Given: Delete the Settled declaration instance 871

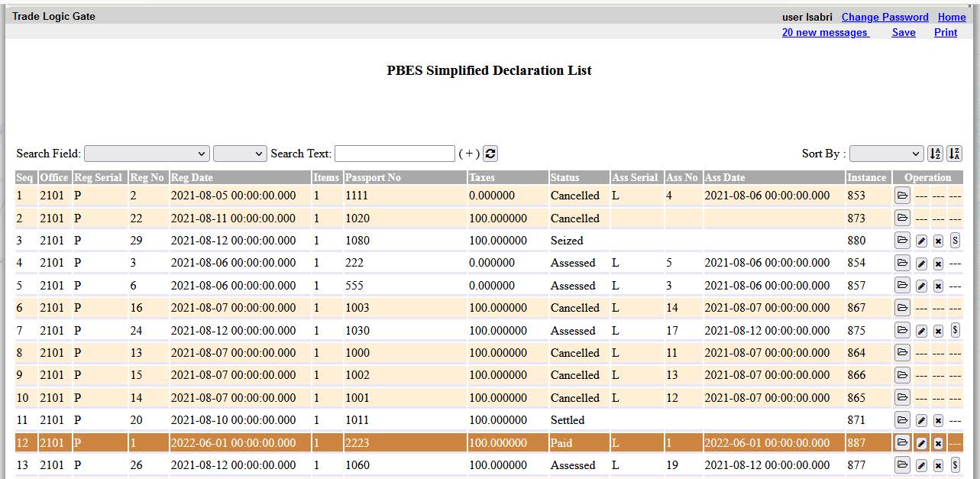Looking at the screenshot, I should pos(938,421).
